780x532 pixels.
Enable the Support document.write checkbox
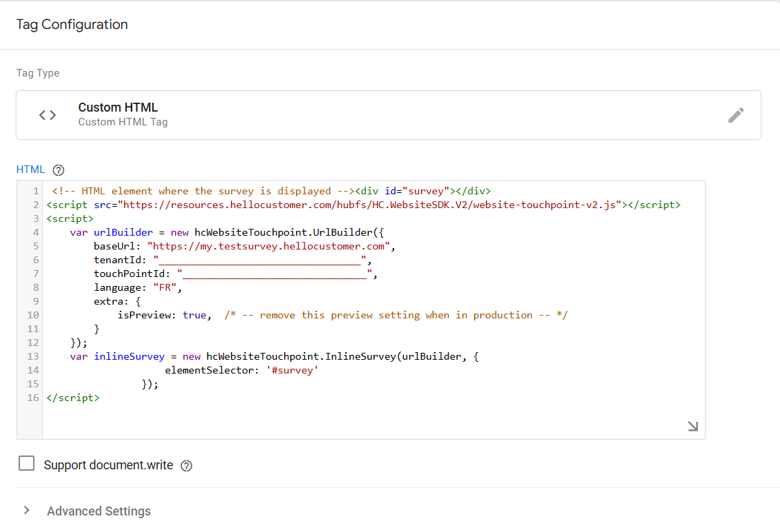click(x=27, y=464)
